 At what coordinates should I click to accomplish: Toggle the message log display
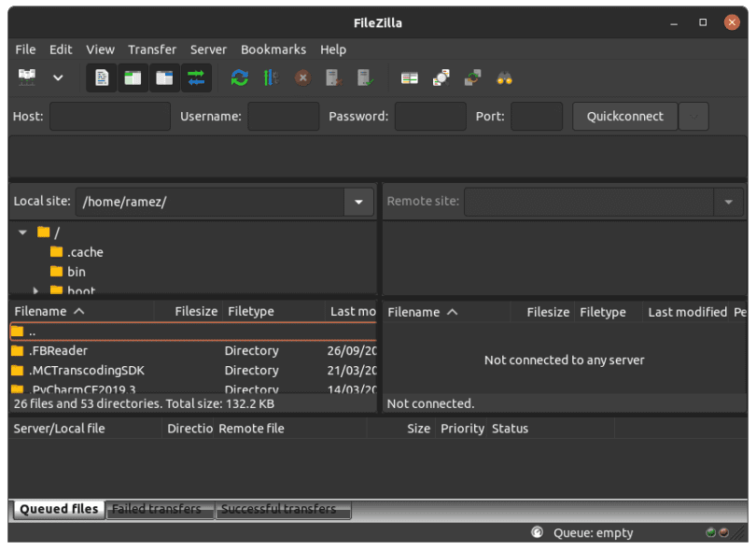tap(101, 78)
